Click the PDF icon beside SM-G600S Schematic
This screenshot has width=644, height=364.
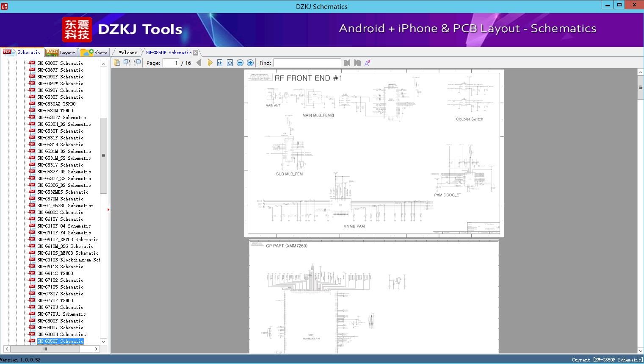(x=32, y=212)
